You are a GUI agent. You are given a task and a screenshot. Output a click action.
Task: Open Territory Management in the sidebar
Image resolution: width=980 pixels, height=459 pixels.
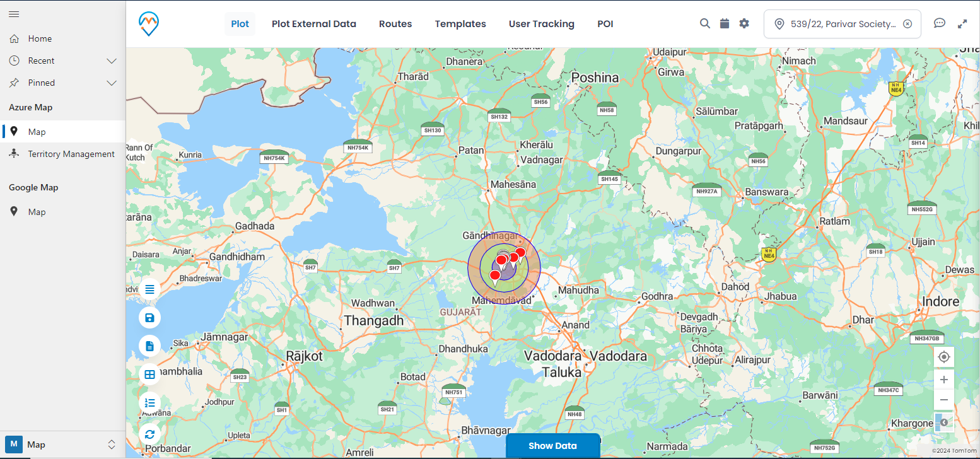tap(62, 154)
